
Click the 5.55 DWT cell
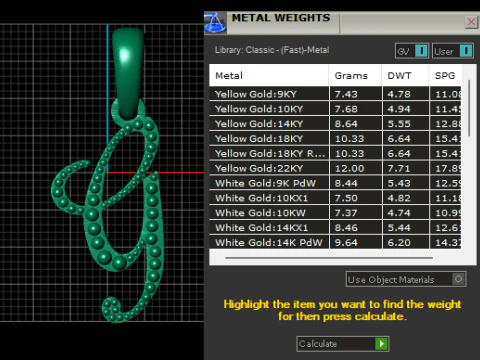point(406,124)
